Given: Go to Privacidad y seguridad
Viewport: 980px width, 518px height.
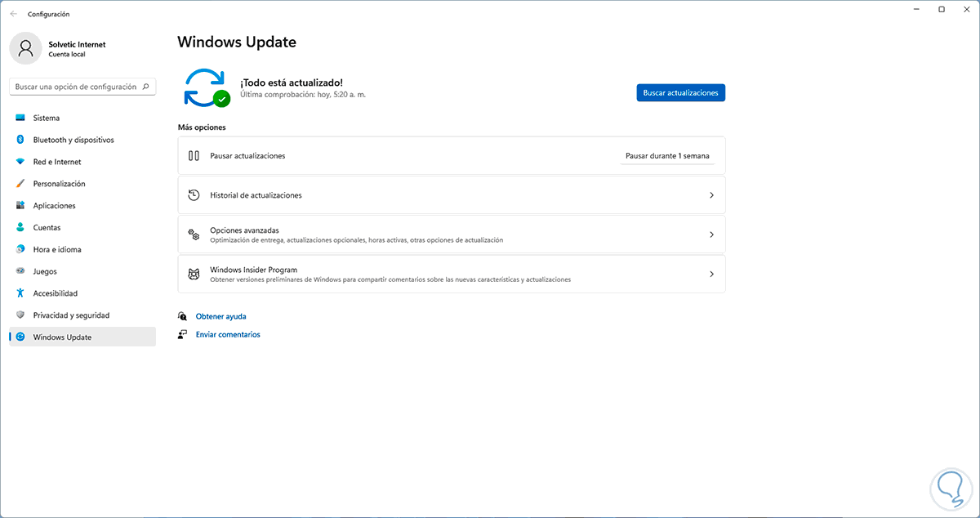Looking at the screenshot, I should coord(82,315).
